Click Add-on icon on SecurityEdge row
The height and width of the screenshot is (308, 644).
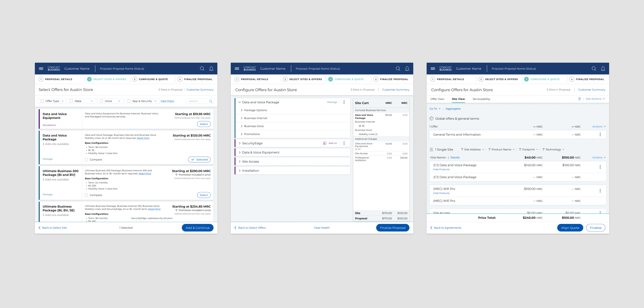click(325, 143)
